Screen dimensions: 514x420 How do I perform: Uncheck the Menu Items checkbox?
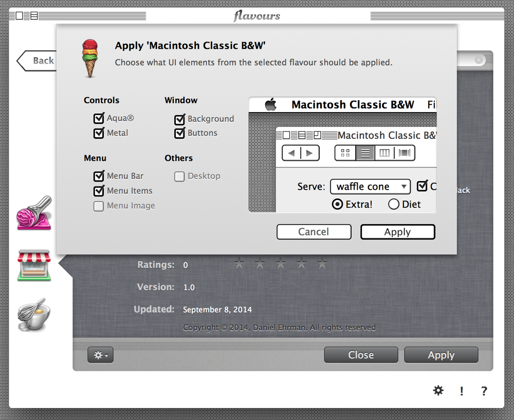click(x=99, y=191)
